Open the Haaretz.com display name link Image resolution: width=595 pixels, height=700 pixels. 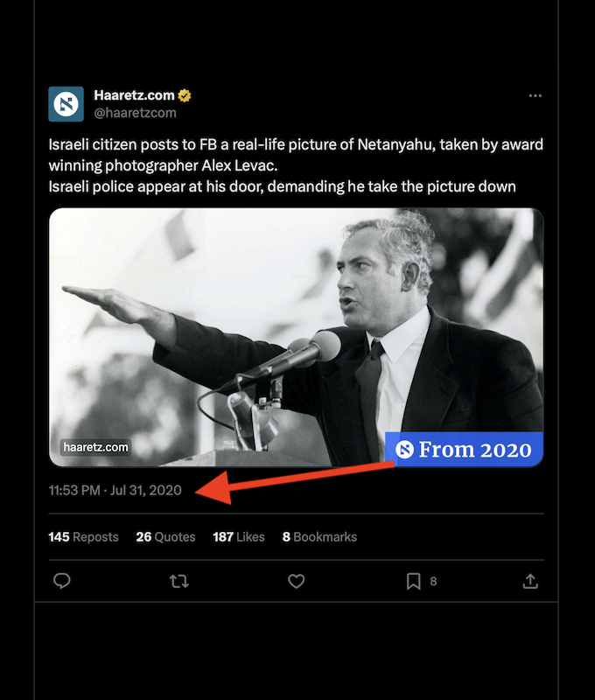(134, 95)
